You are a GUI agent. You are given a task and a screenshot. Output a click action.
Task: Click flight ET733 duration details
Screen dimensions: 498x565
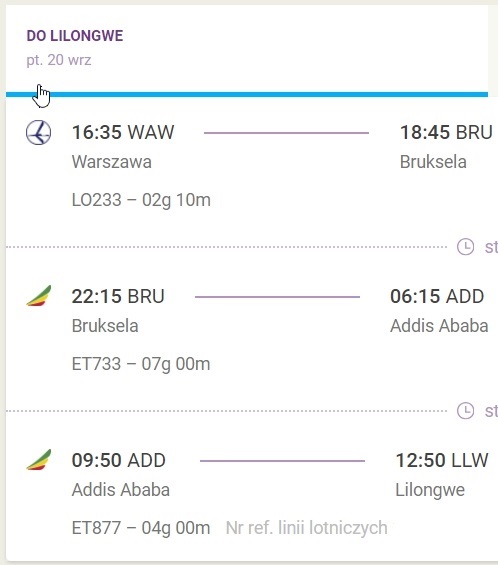click(141, 364)
